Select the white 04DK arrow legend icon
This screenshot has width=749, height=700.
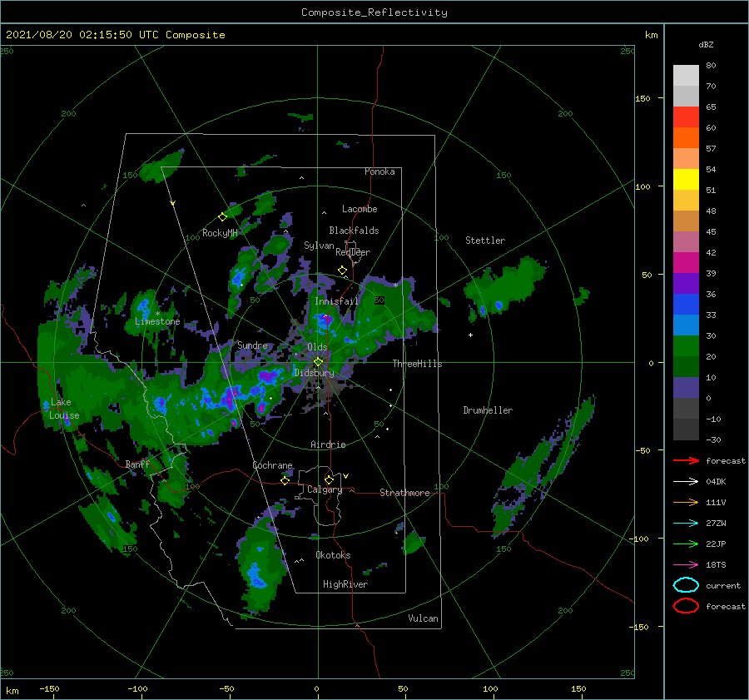click(686, 482)
